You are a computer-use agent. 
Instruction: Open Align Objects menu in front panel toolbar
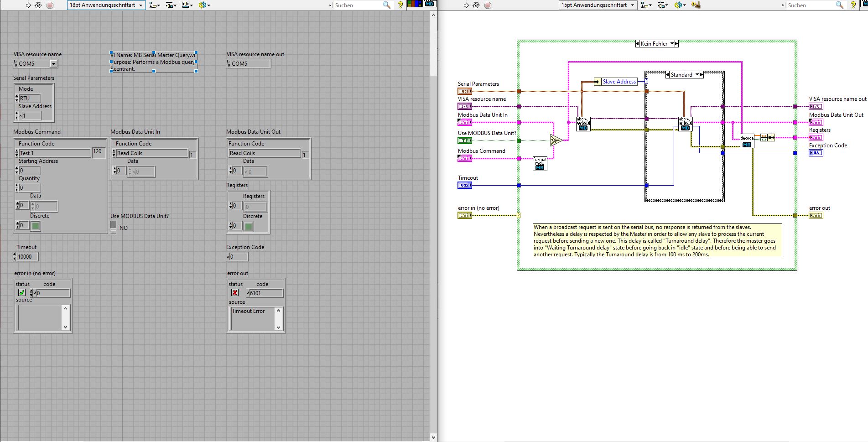155,5
